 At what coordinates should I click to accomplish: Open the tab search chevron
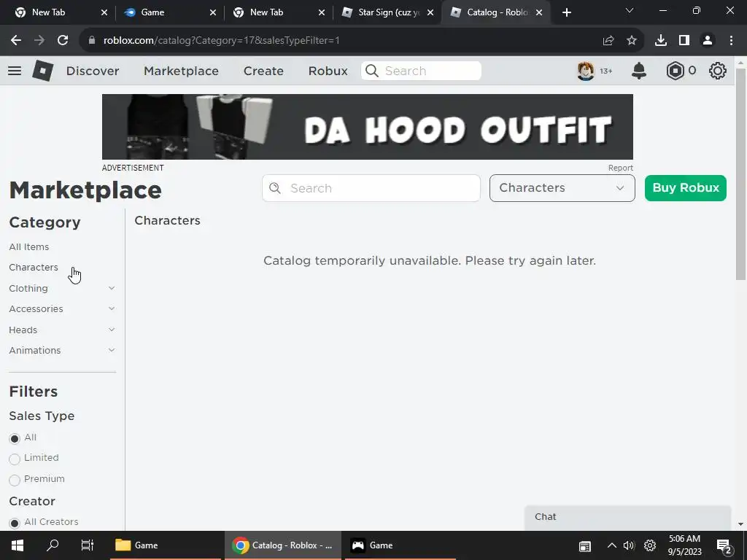pos(630,10)
